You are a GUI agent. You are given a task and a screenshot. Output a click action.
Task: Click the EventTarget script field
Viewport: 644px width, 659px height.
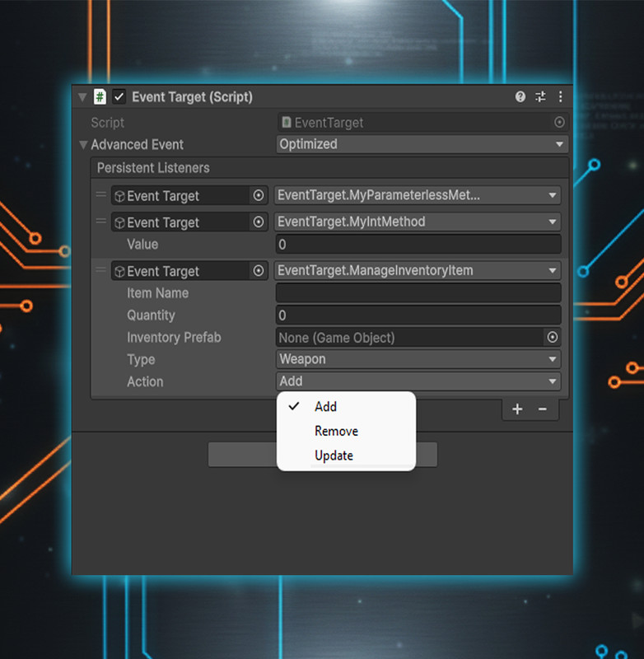pos(422,122)
